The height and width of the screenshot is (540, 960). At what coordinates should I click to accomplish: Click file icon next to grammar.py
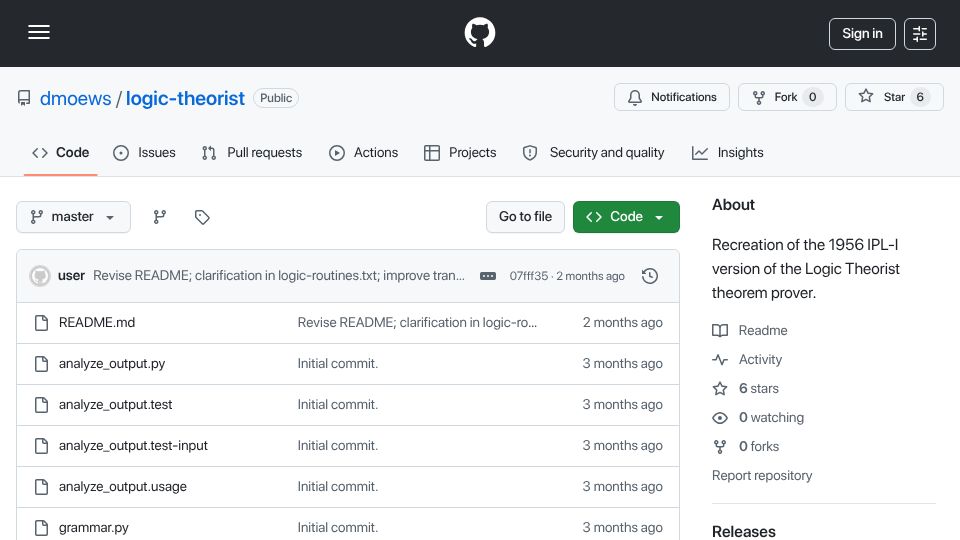click(41, 528)
